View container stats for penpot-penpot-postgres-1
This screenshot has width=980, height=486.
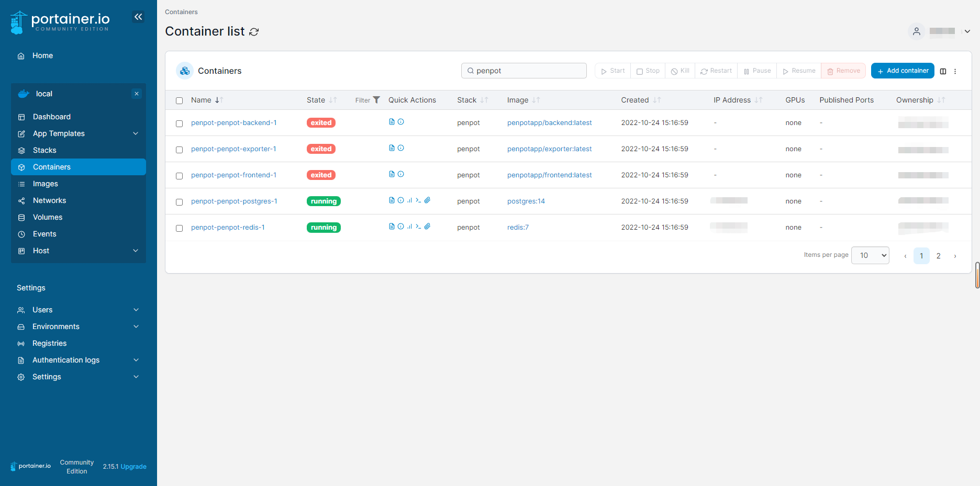point(409,200)
